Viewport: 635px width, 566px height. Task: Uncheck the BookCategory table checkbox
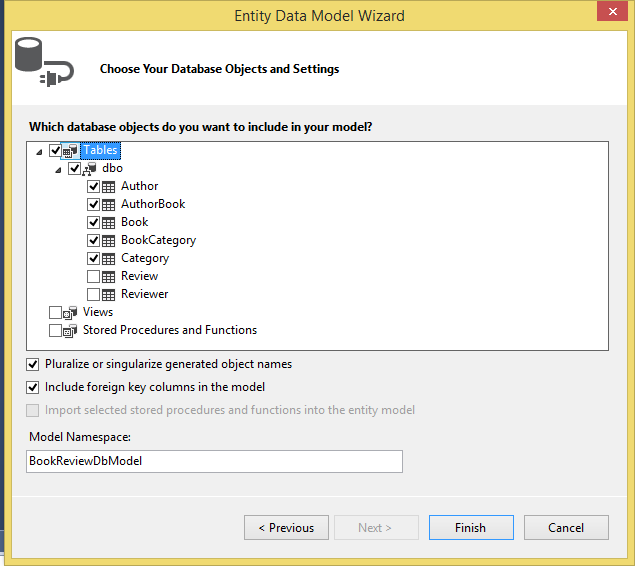click(x=93, y=240)
